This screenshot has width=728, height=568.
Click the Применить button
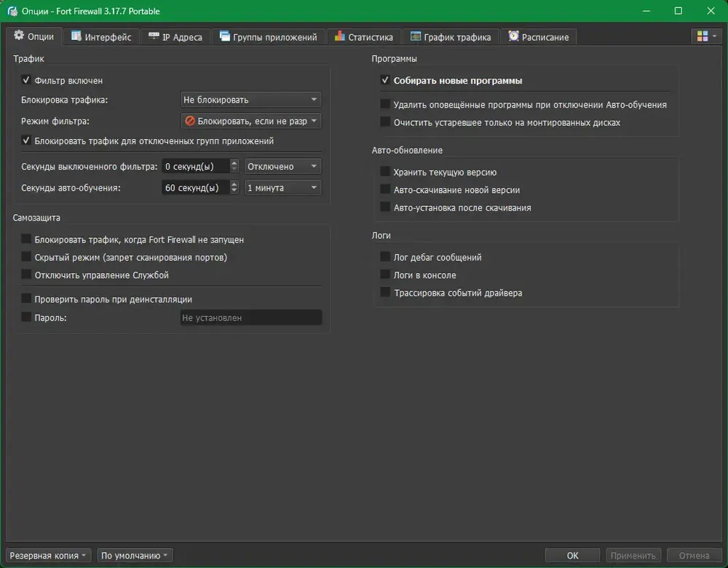633,555
